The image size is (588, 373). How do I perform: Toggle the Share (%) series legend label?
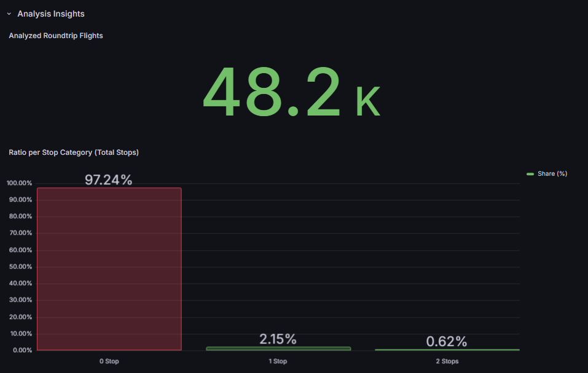coord(552,174)
